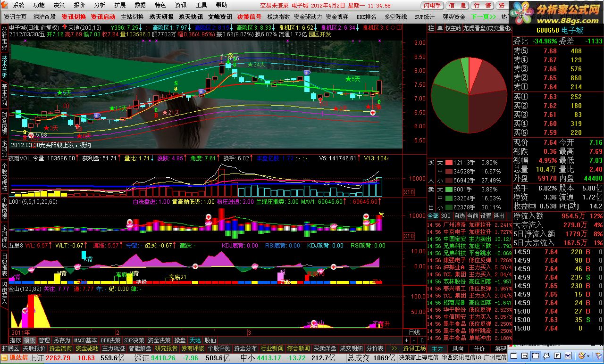
Task: Open the 帮助 menu
Action: coord(221,5)
